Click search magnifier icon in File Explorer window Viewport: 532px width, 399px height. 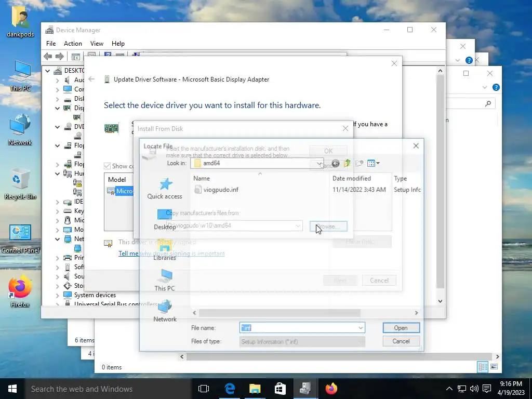point(488,103)
